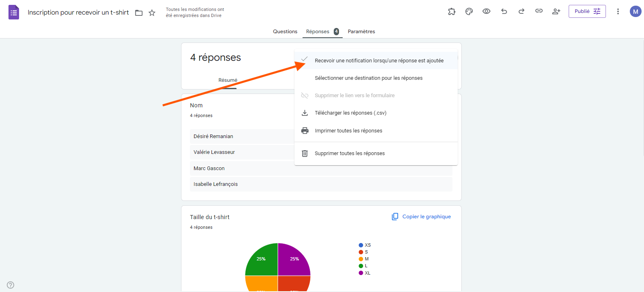This screenshot has width=644, height=292.
Task: Switch to the Questions tab
Action: point(285,32)
